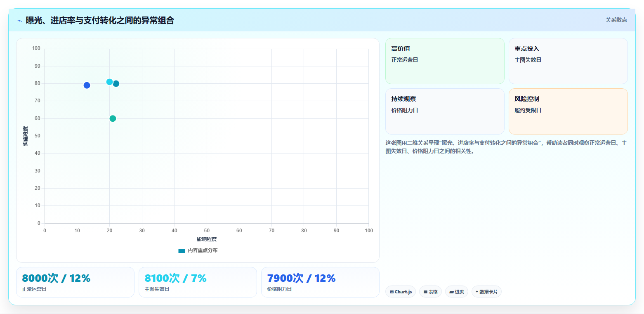This screenshot has height=314, width=644.
Task: Click the Chart.js tag chip
Action: tap(401, 292)
